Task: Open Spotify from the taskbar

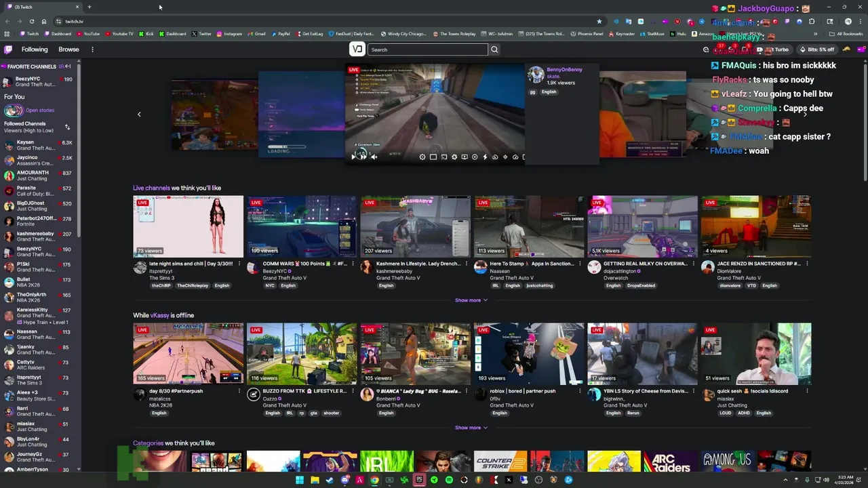Action: click(449, 480)
